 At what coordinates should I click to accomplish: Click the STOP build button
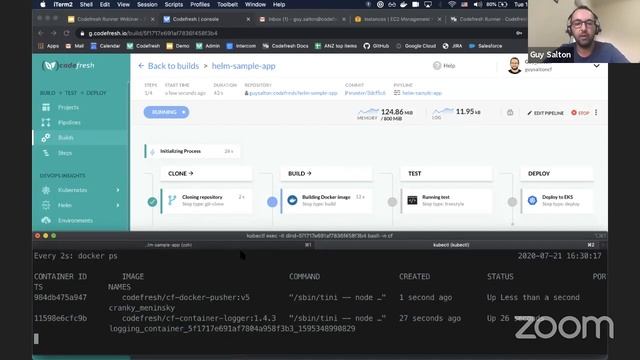[x=580, y=113]
